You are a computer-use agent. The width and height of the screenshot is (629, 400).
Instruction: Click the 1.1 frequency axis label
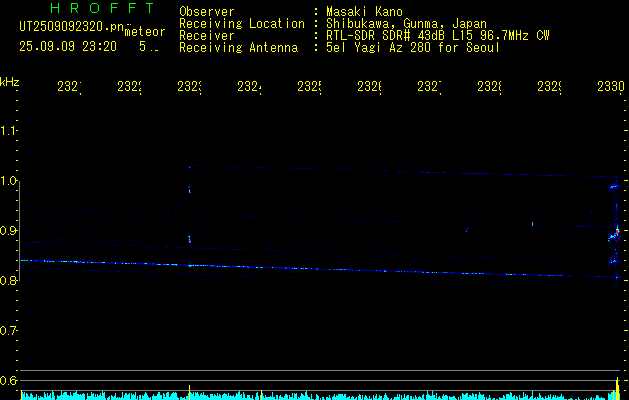8,131
